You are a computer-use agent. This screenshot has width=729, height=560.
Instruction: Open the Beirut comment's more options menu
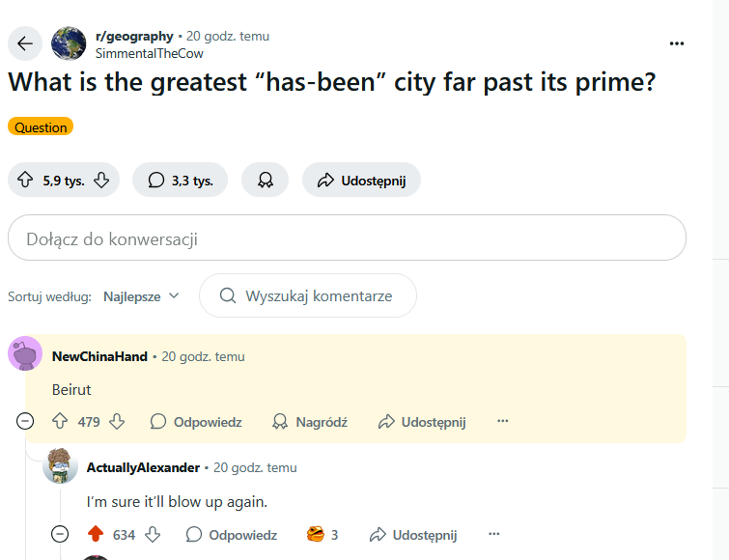point(502,422)
